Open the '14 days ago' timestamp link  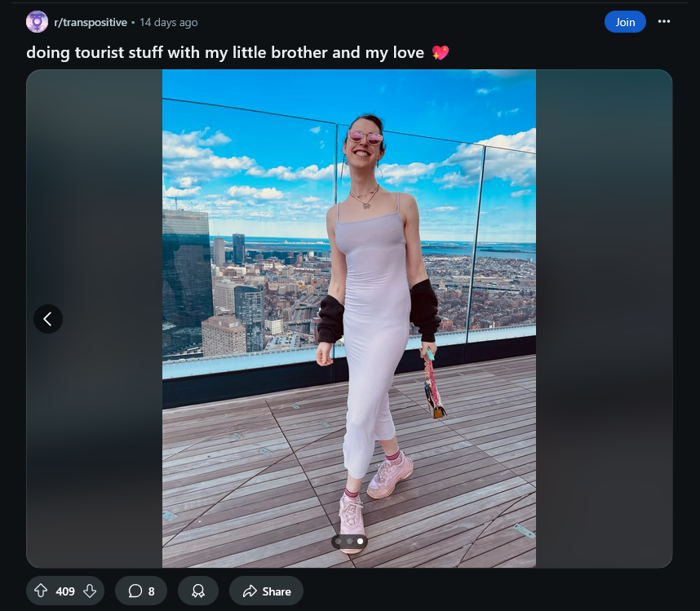coord(168,22)
